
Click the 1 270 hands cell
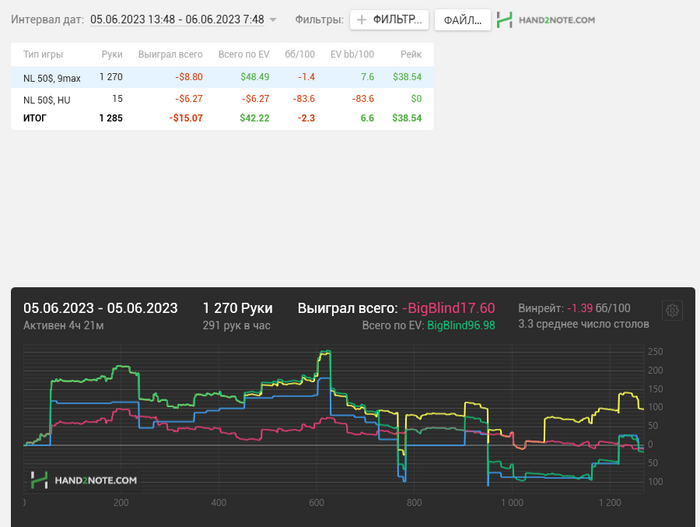111,77
